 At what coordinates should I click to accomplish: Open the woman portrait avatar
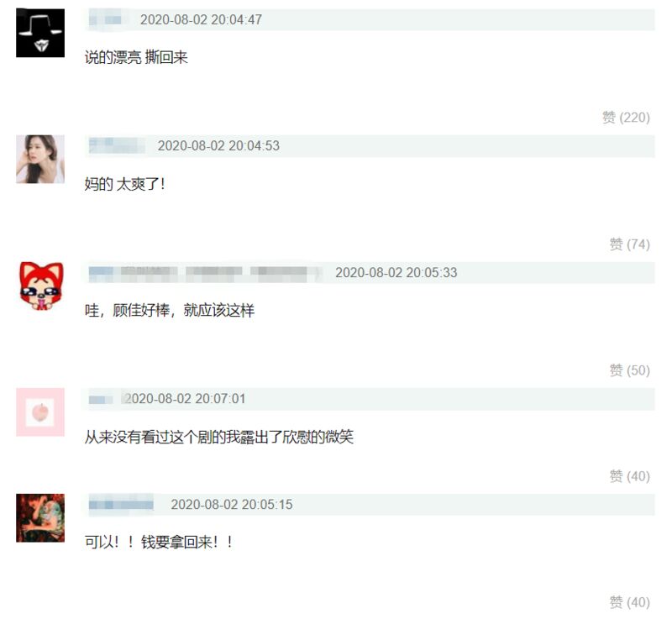coord(40,160)
